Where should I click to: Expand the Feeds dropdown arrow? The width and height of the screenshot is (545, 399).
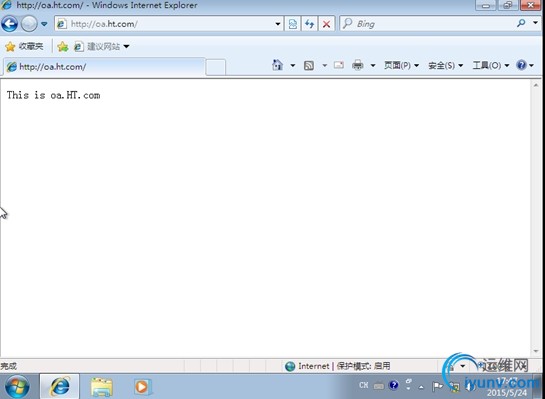pos(324,65)
